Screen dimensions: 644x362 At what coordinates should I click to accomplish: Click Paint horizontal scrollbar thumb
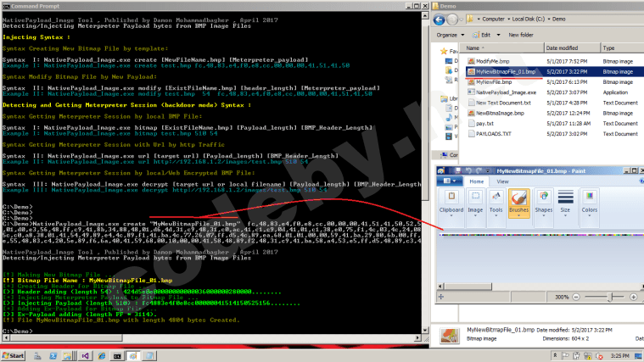coord(468,286)
